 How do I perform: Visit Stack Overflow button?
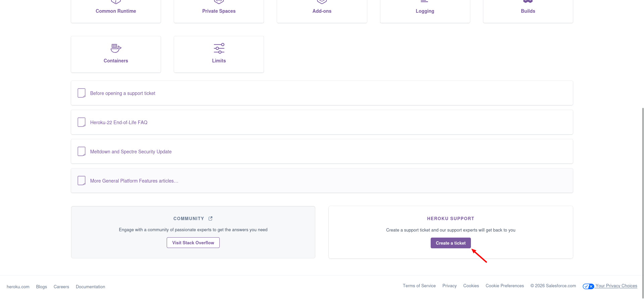click(x=193, y=243)
